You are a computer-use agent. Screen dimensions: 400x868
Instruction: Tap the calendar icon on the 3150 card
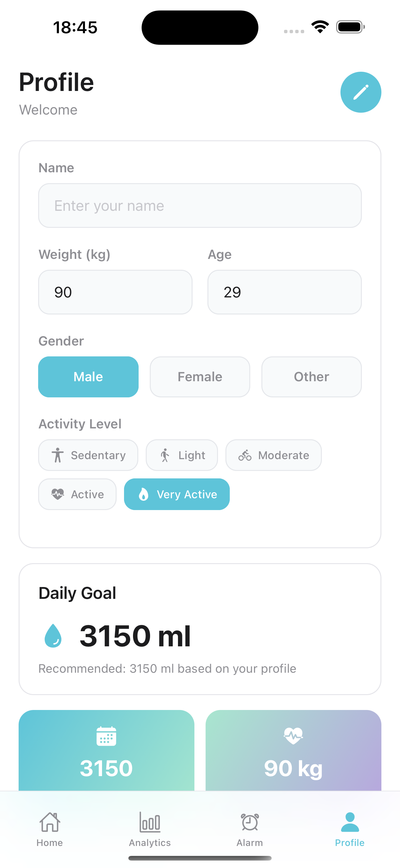[106, 736]
